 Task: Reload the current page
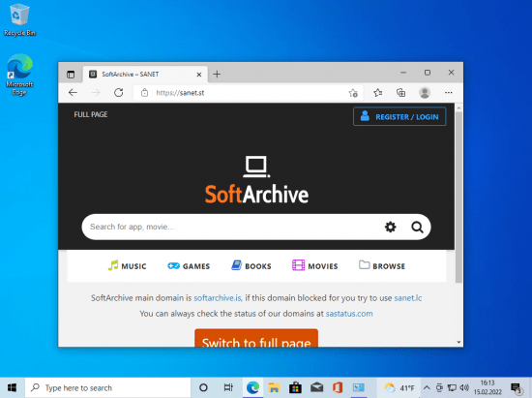pyautogui.click(x=118, y=92)
